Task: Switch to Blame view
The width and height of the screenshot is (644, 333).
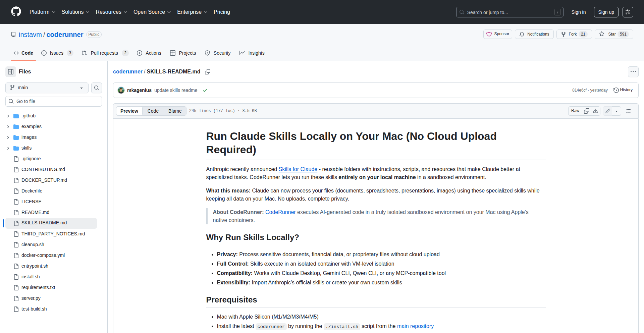Action: (175, 111)
